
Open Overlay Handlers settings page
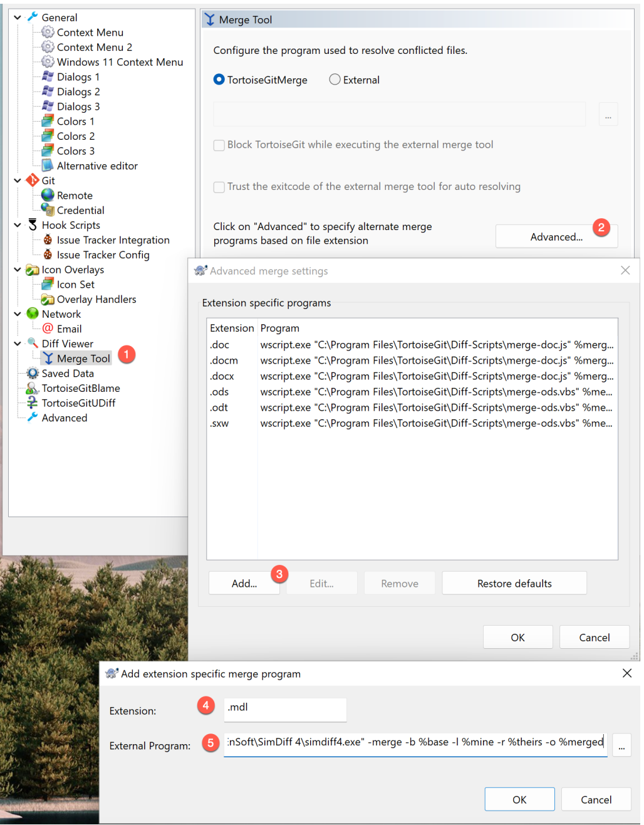coord(96,299)
